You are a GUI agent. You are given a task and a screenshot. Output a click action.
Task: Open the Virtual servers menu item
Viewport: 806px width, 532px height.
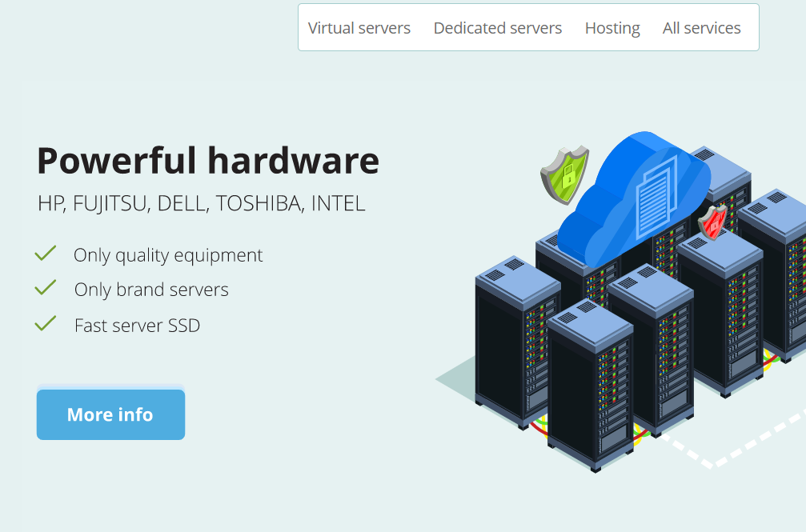[x=359, y=28]
